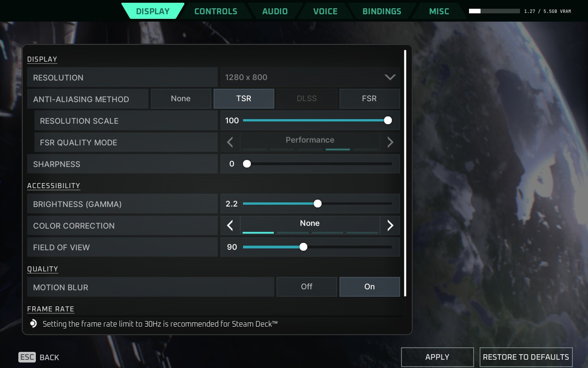Switch to the MISC tab
The width and height of the screenshot is (588, 368).
point(438,11)
